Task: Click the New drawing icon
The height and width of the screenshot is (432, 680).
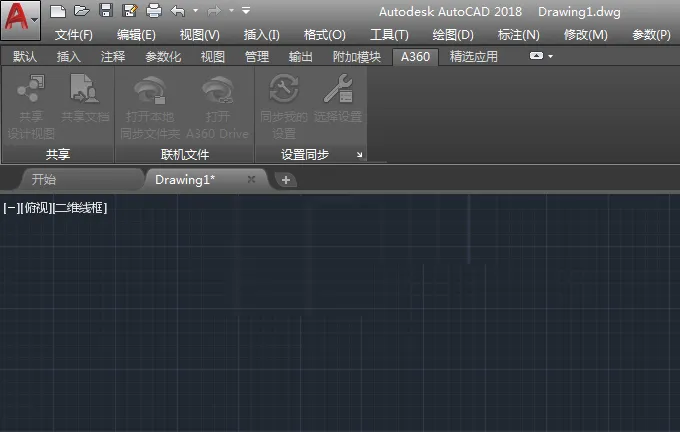Action: [x=58, y=11]
